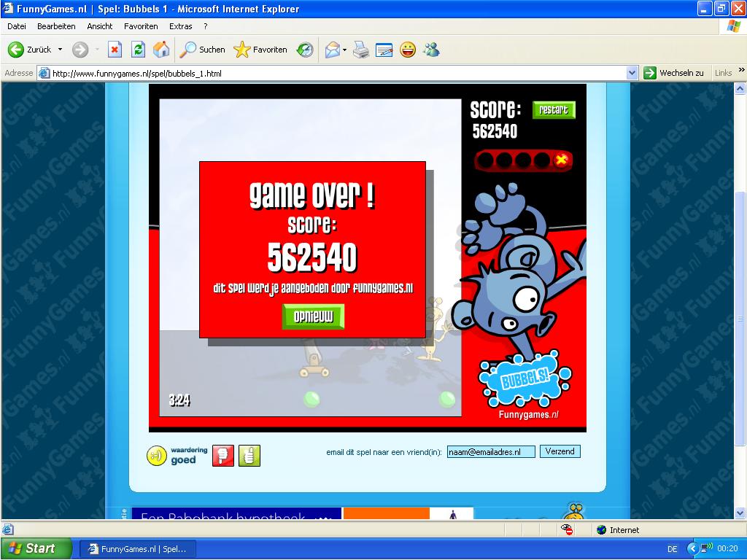The width and height of the screenshot is (747, 560).
Task: Select the FunnyGames.nl taskbar window button
Action: [137, 549]
